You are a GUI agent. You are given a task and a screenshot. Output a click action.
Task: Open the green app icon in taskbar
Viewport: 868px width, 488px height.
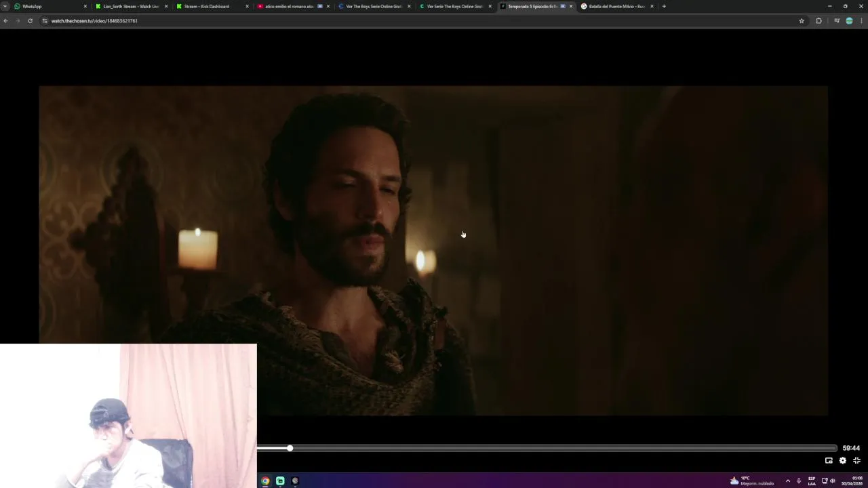(280, 481)
